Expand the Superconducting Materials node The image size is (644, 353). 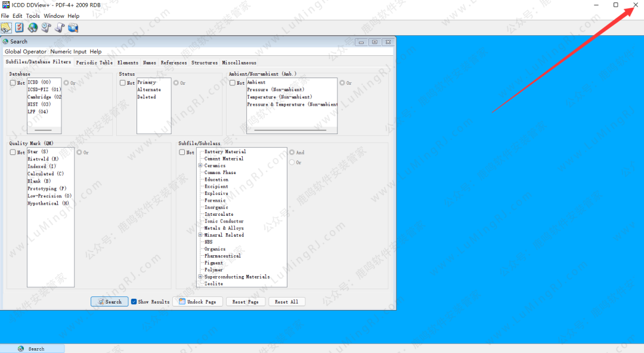(200, 277)
